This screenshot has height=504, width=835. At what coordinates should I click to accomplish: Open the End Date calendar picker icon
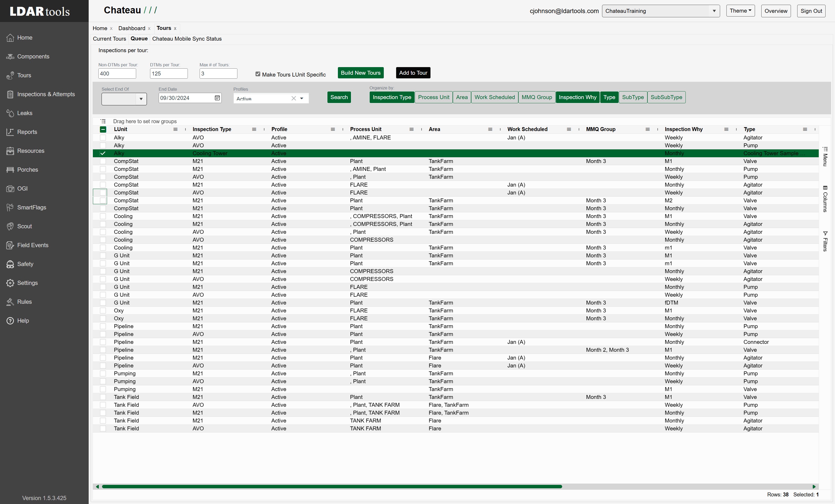pos(217,98)
